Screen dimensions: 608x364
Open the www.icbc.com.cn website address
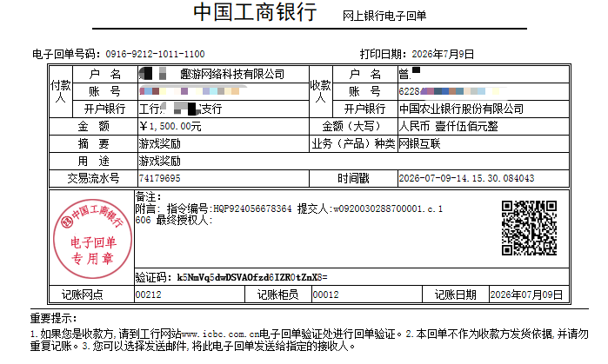coord(220,334)
